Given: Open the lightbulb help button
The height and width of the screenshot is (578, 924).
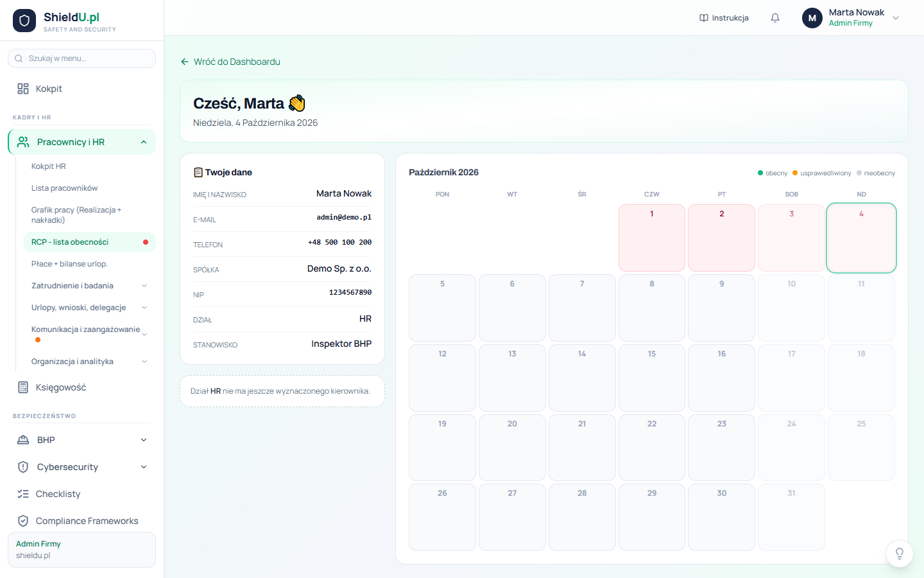Looking at the screenshot, I should 900,554.
